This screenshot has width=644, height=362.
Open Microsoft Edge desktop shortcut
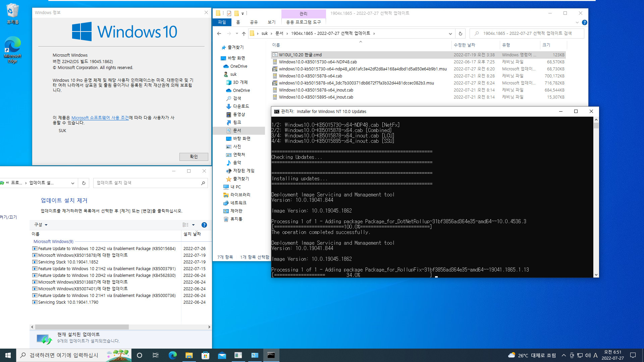coord(12,50)
